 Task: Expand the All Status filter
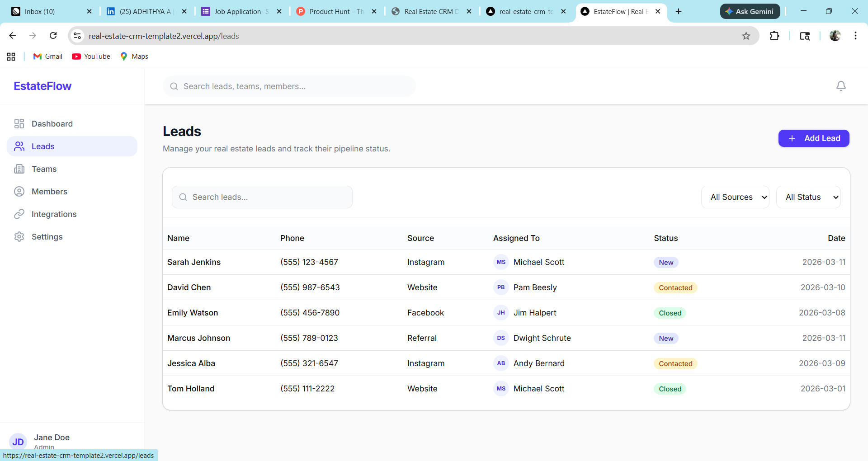pos(808,197)
